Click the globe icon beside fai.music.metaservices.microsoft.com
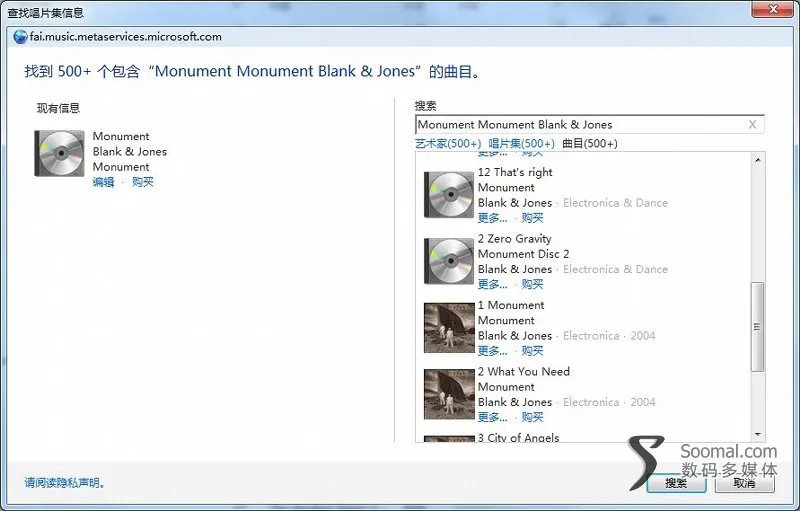 click(x=20, y=37)
